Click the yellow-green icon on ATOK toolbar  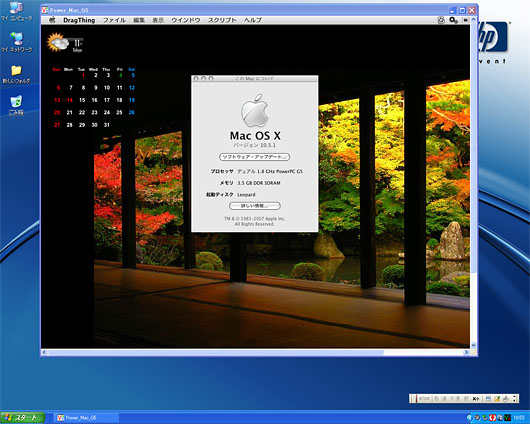point(497,399)
